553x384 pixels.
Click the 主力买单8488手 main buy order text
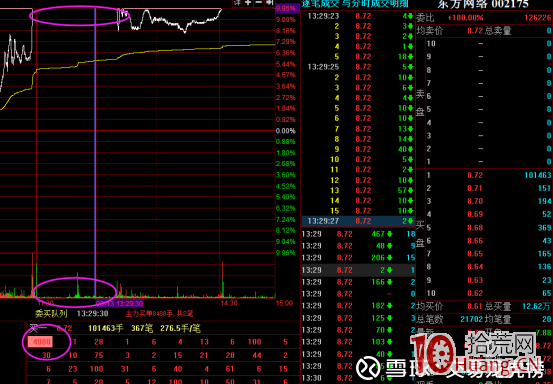pyautogui.click(x=159, y=313)
